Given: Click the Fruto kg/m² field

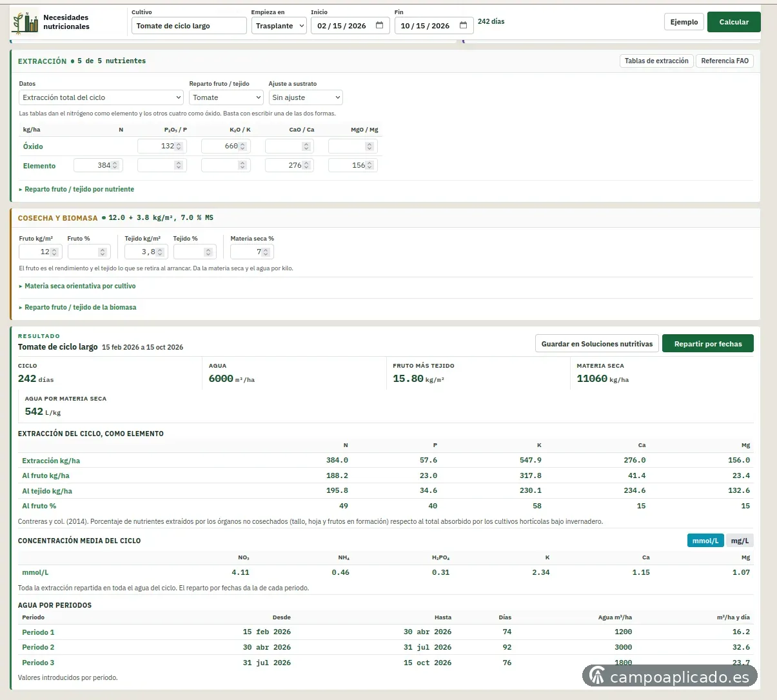Looking at the screenshot, I should (x=41, y=252).
